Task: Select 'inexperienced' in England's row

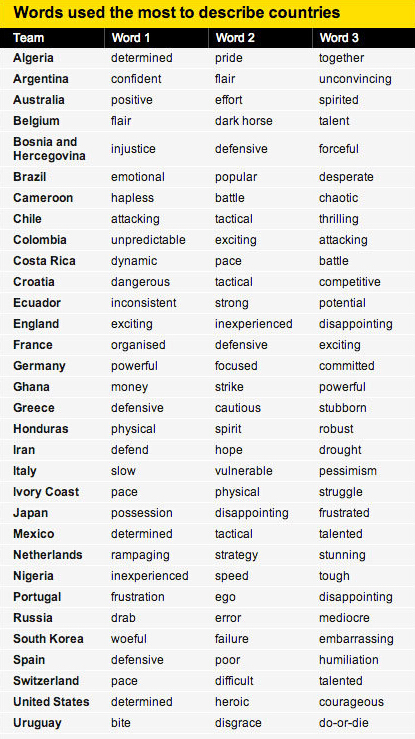Action: click(253, 324)
